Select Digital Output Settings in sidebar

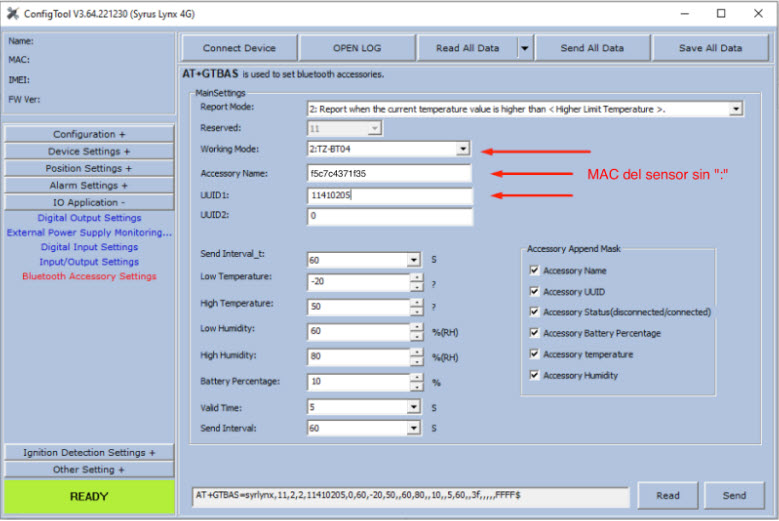click(x=90, y=218)
